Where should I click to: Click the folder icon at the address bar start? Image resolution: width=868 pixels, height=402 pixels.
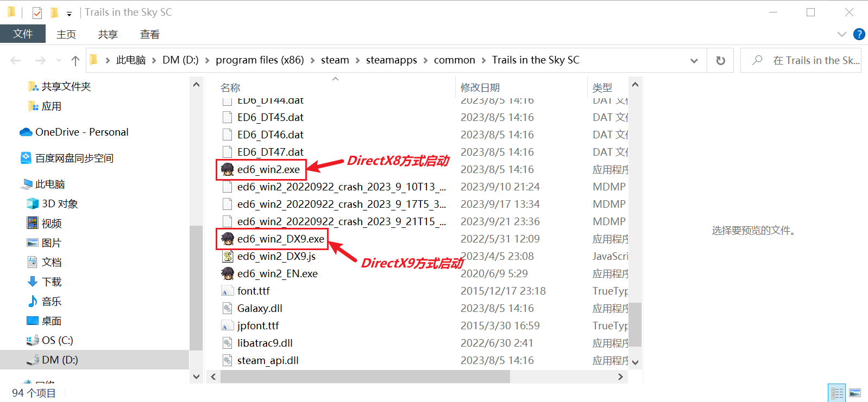pos(93,60)
